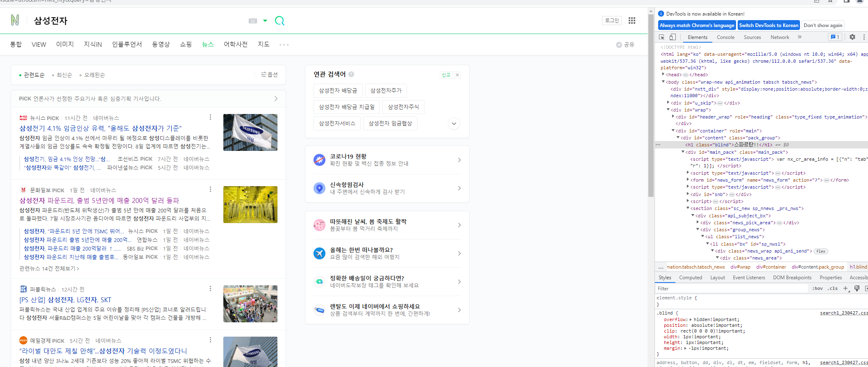Open the 옵션 filter settings
Screen dimensions: 868x367
click(269, 75)
